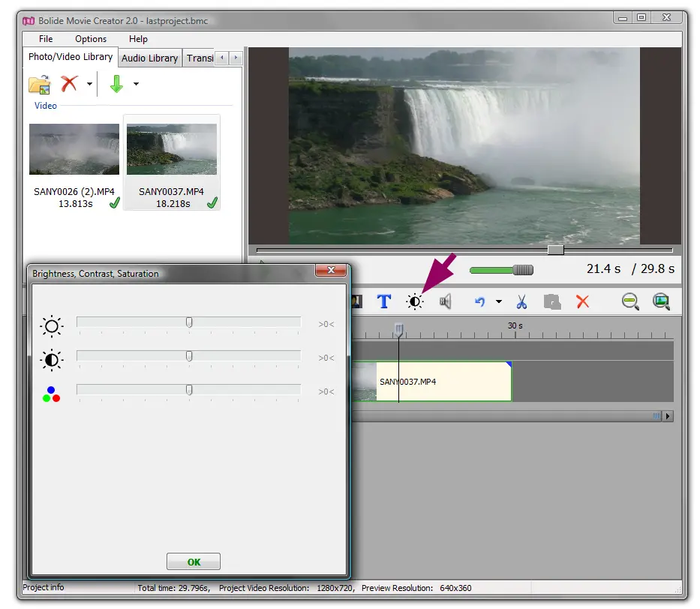Open dropdown next to green add arrow

pyautogui.click(x=136, y=84)
